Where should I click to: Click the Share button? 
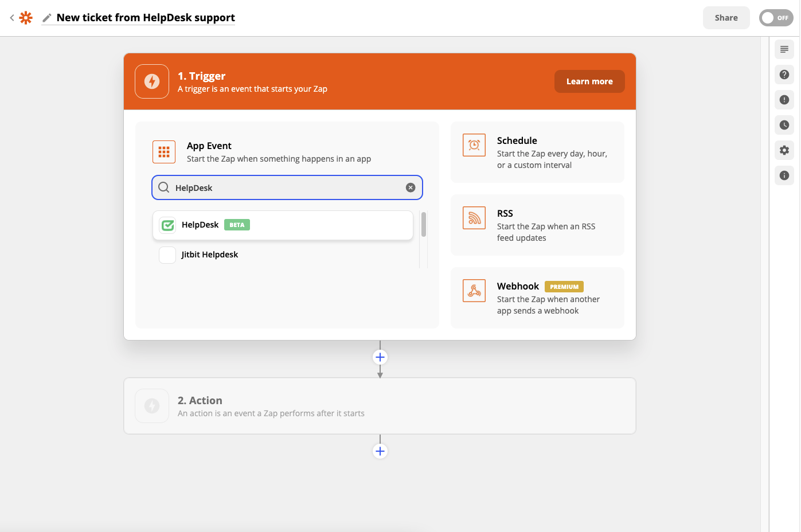click(x=726, y=18)
